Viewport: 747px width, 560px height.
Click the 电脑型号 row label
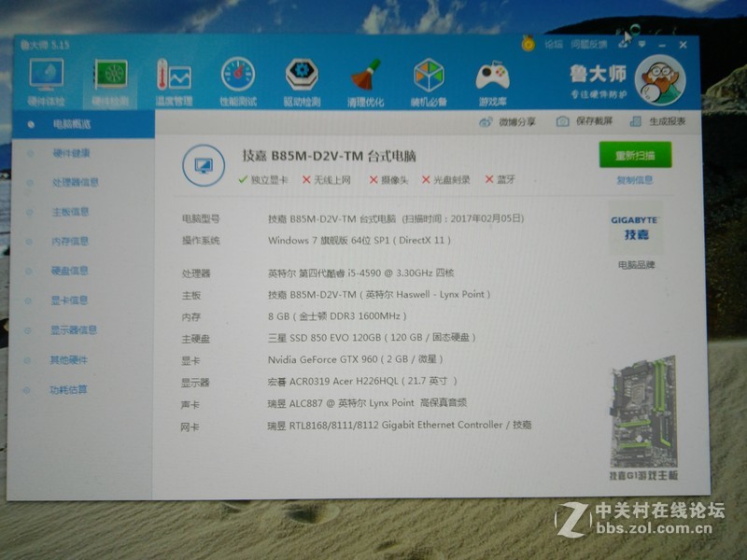pyautogui.click(x=201, y=219)
